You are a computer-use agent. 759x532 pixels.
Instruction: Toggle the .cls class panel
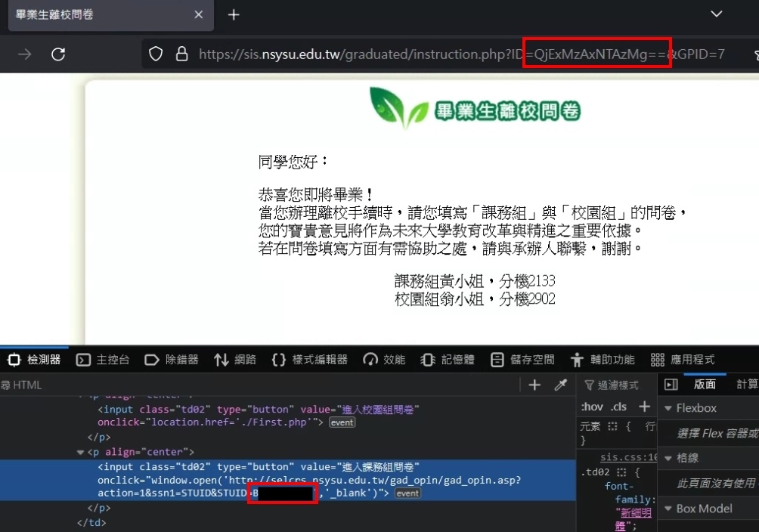point(618,407)
